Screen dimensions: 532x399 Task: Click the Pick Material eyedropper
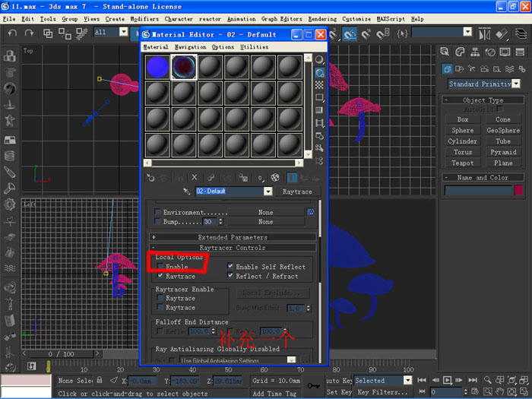click(187, 192)
